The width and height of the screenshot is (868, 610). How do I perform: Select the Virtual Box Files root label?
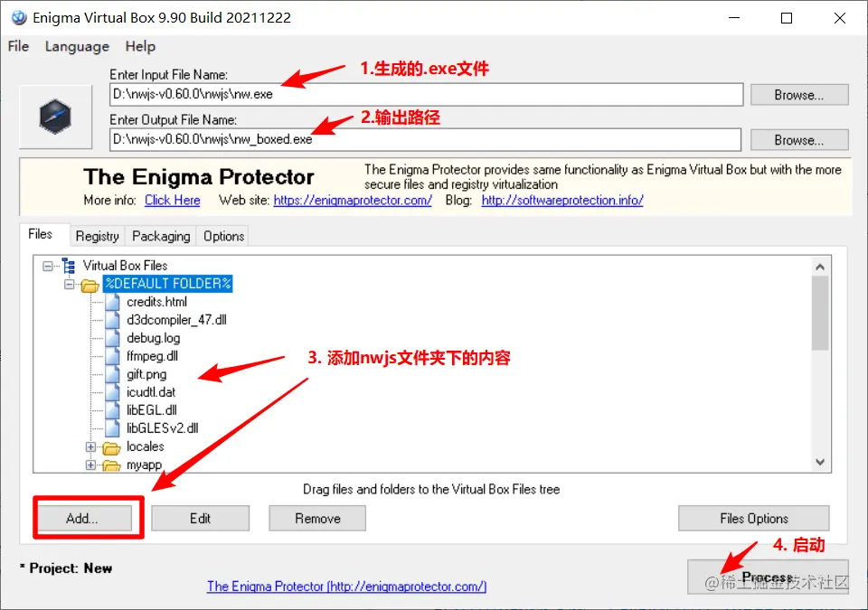click(x=125, y=266)
